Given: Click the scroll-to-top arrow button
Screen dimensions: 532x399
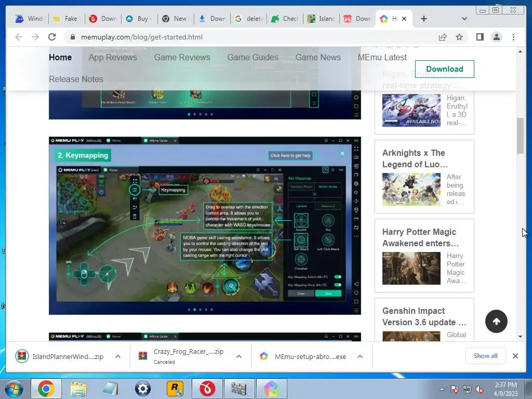Looking at the screenshot, I should tap(496, 321).
